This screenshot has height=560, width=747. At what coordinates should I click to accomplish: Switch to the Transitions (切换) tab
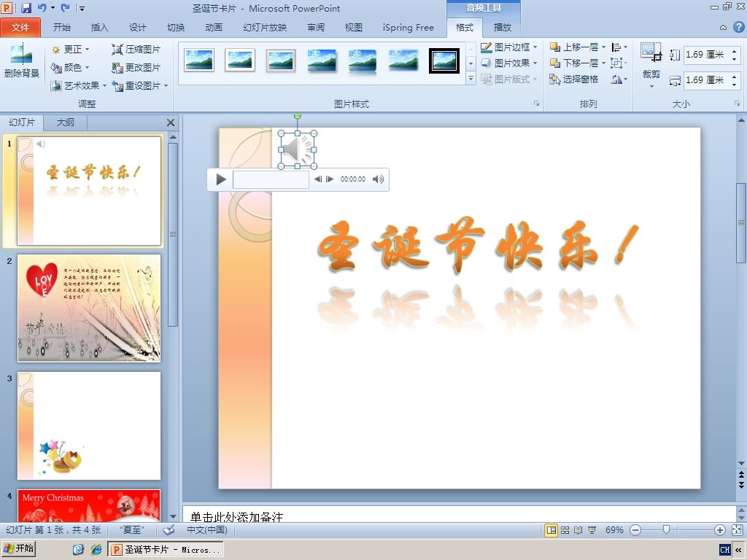pos(176,28)
